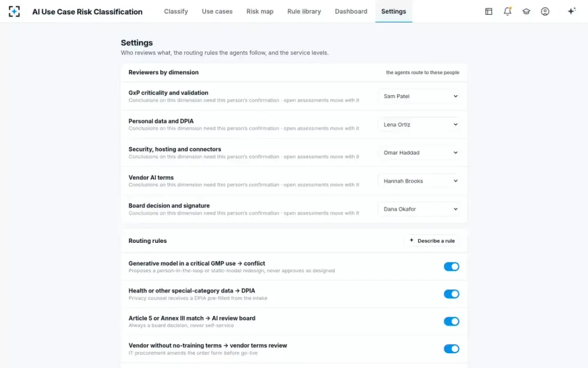Open the Dashboard tab
Viewport: 588px width, 368px height.
351,11
